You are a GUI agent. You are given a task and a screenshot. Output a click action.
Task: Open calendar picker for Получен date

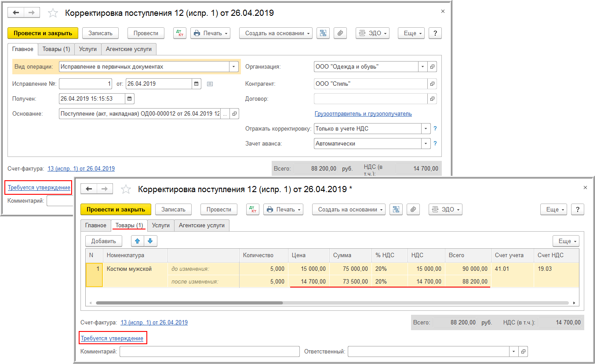[130, 98]
